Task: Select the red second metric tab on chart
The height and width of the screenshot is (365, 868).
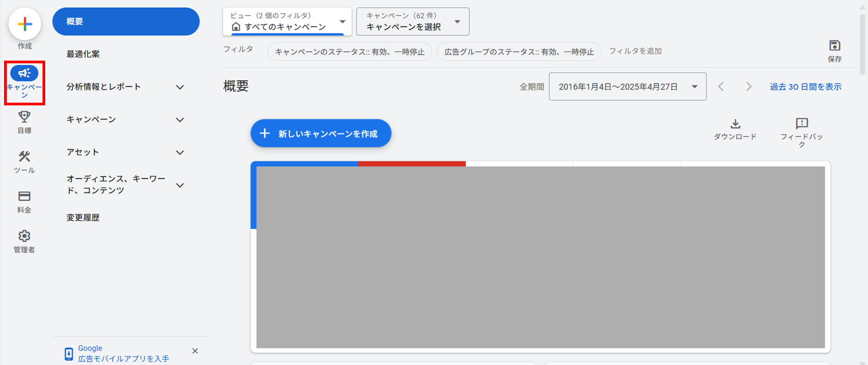Action: 412,164
